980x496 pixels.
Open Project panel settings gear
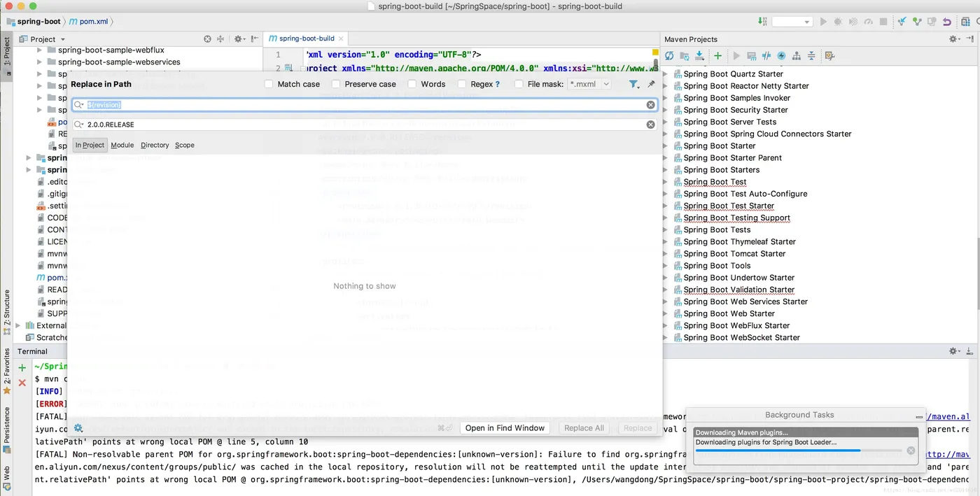(x=239, y=39)
